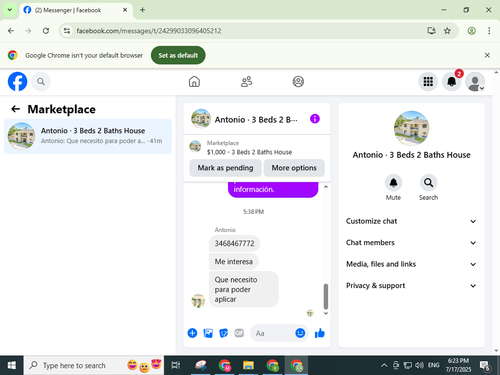
Task: Go back in Chrome browser
Action: tap(11, 31)
